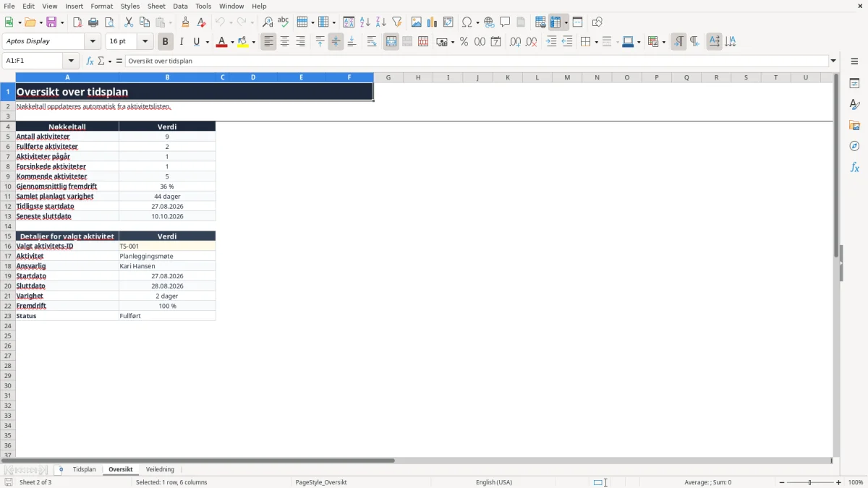Expand the formula bar
The width and height of the screenshot is (868, 488).
click(833, 61)
